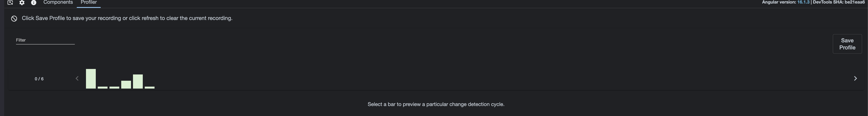Screen dimensions: 868x116
Task: Click the circle-slash recording status icon
Action: pos(14,19)
